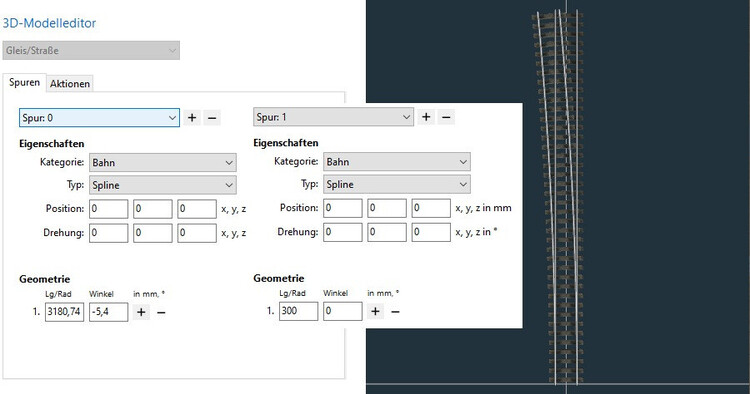
Task: Click first Position x field for Spur: 0
Action: pyautogui.click(x=109, y=209)
